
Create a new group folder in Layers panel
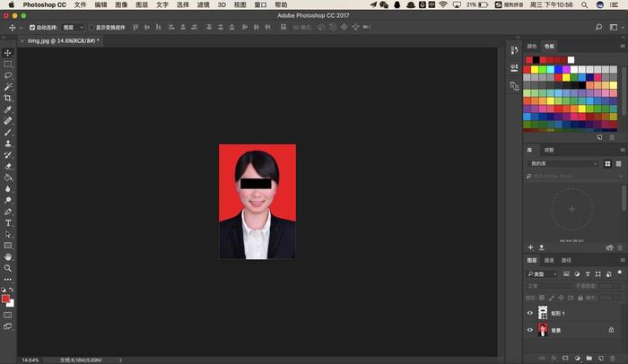click(x=589, y=358)
